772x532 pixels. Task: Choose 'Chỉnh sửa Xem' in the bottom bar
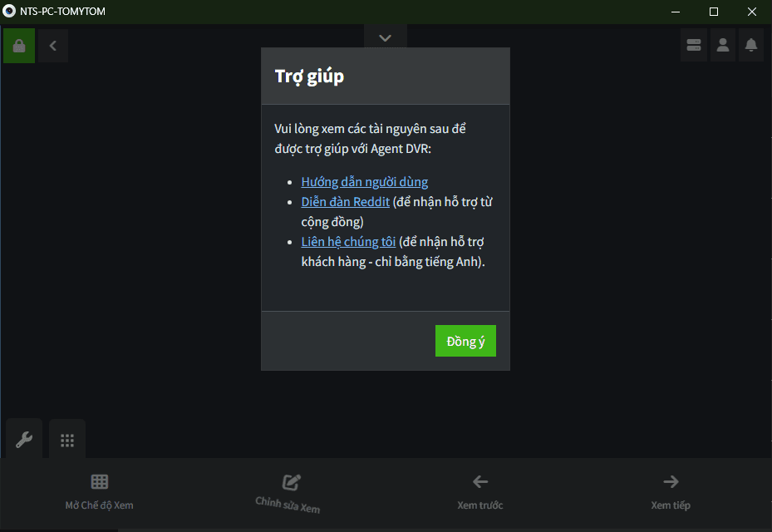pyautogui.click(x=288, y=492)
